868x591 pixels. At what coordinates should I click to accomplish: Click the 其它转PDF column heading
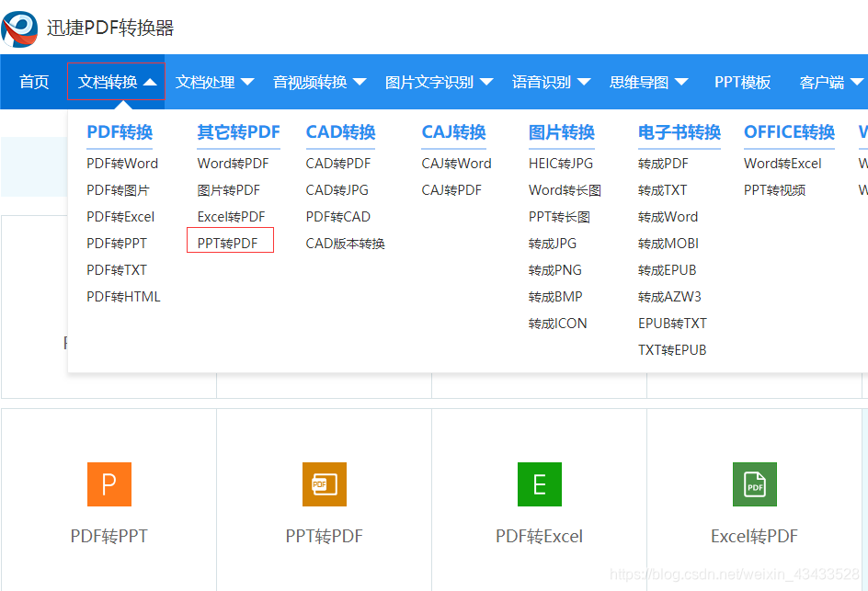point(238,132)
